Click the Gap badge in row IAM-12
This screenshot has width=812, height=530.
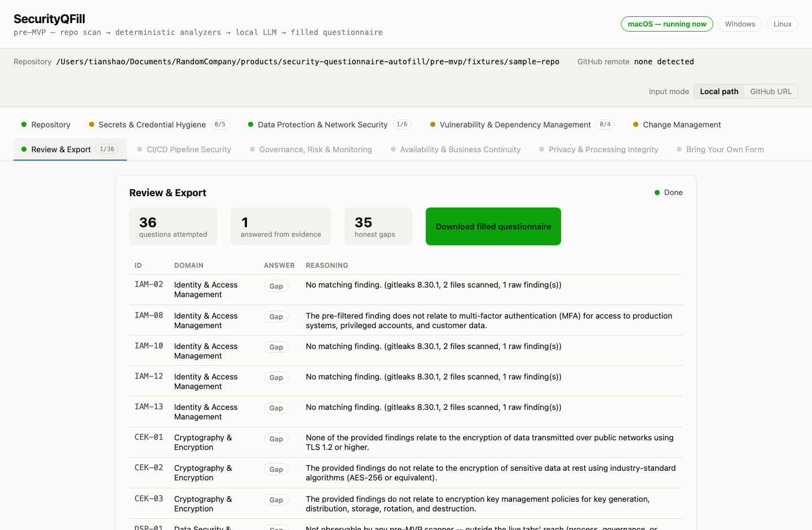(276, 378)
